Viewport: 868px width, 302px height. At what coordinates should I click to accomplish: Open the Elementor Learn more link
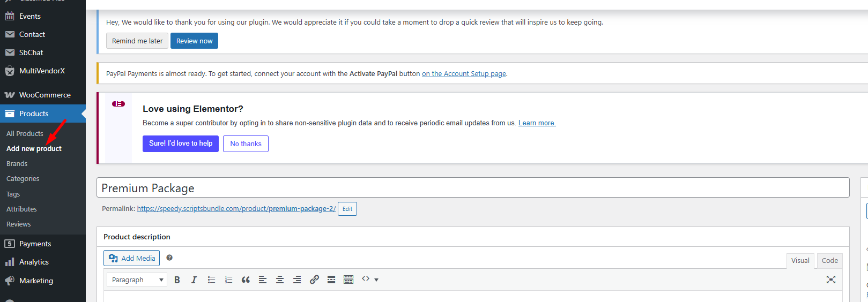537,123
